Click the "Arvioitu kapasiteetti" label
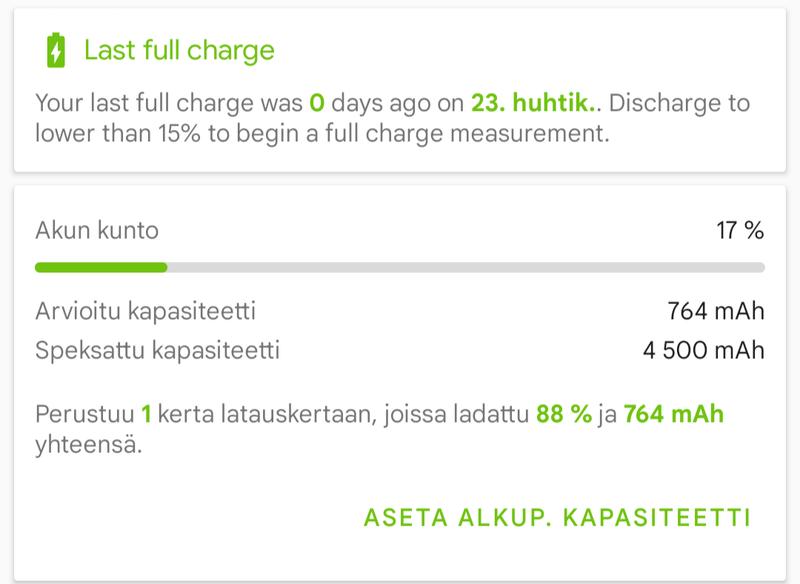The image size is (800, 584). click(x=145, y=311)
